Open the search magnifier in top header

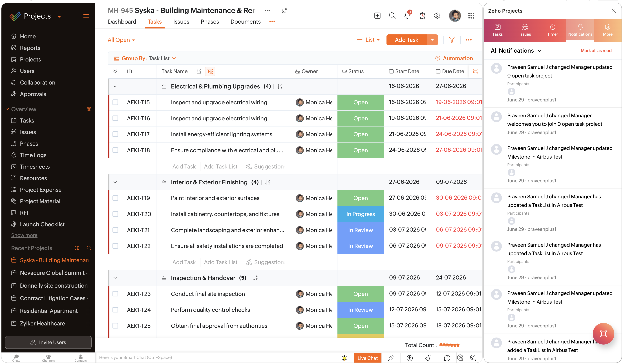click(x=392, y=16)
